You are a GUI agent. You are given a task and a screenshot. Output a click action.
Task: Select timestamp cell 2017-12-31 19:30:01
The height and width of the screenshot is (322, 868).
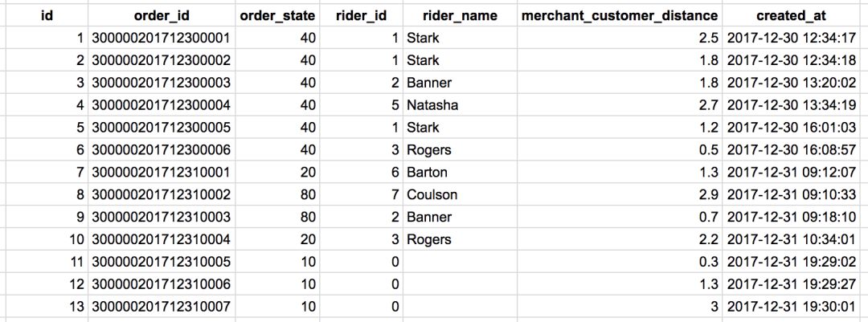[792, 306]
